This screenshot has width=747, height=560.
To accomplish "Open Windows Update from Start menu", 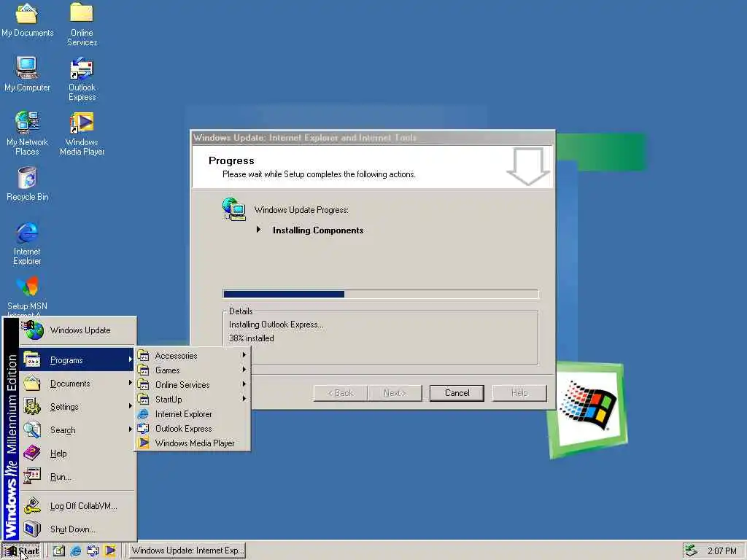I will [77, 330].
